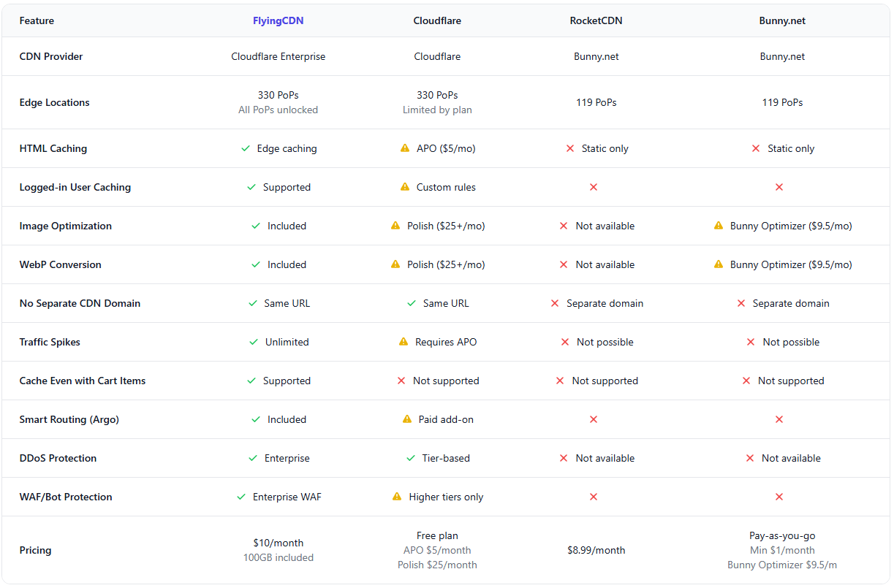The height and width of the screenshot is (588, 894).
Task: Click Bunny Optimizer $9.5/m pricing text
Action: click(782, 565)
